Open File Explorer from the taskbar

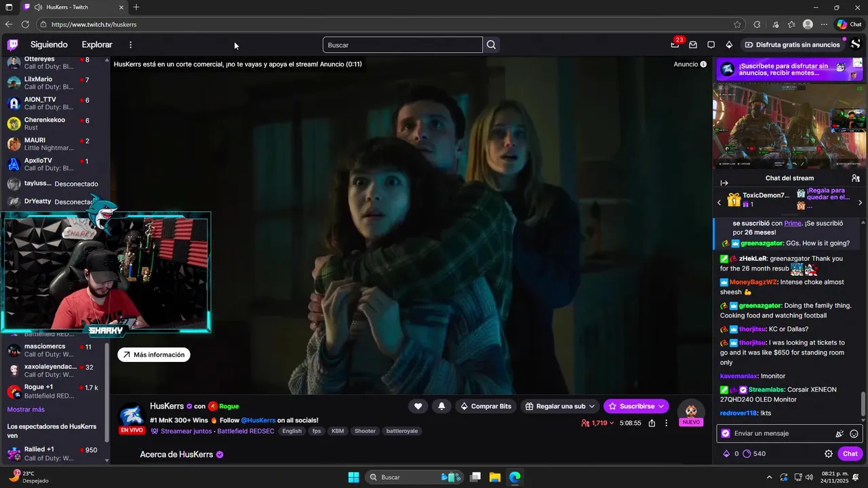495,477
